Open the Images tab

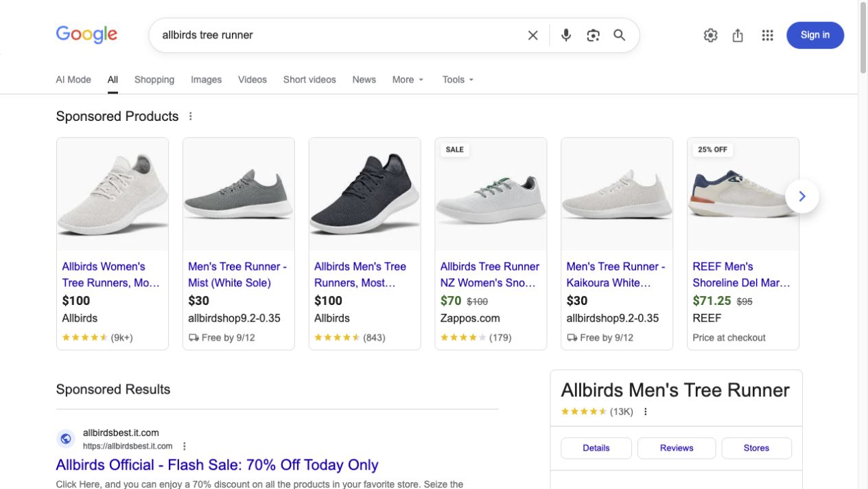(206, 80)
